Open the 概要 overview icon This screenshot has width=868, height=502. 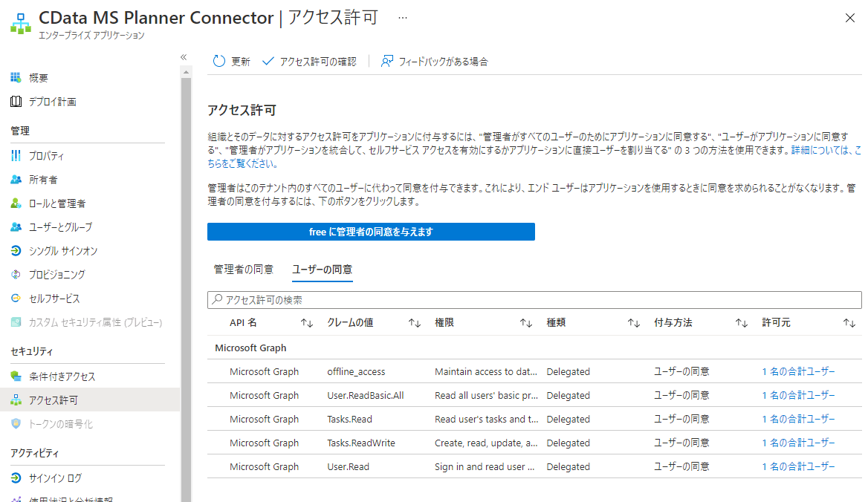coord(16,77)
